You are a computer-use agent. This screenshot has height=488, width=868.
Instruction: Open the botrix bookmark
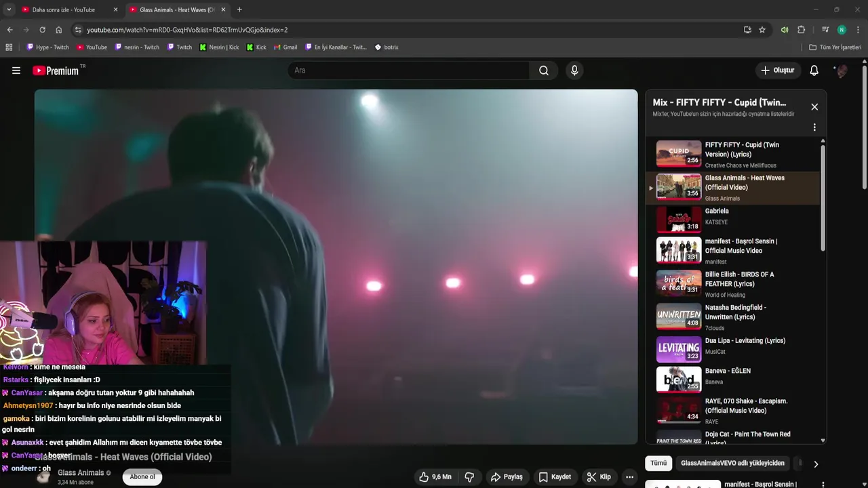coord(387,47)
